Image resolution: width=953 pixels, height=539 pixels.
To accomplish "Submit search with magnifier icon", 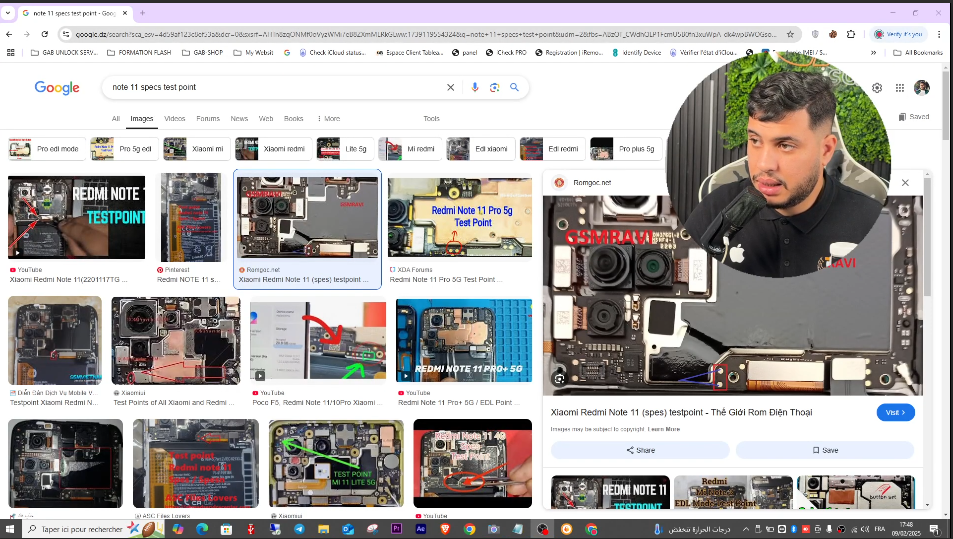I will [514, 88].
